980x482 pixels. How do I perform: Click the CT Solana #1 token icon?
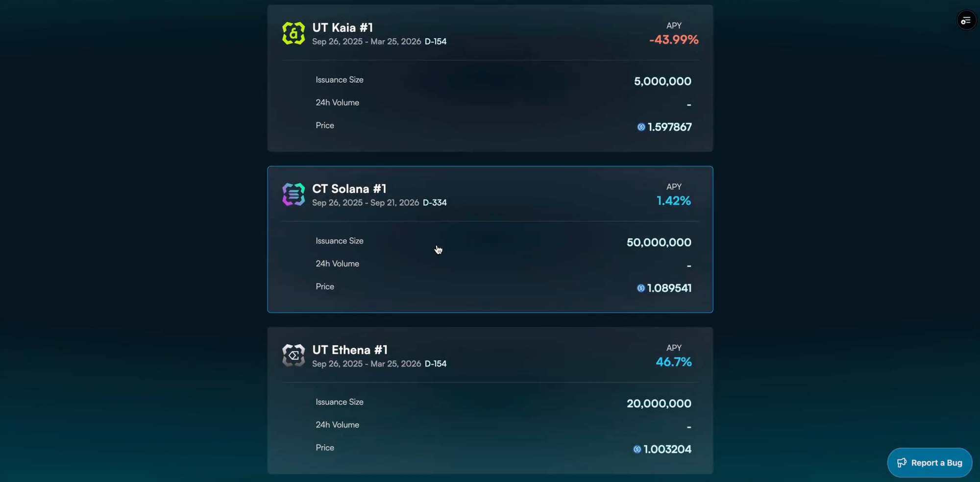294,194
